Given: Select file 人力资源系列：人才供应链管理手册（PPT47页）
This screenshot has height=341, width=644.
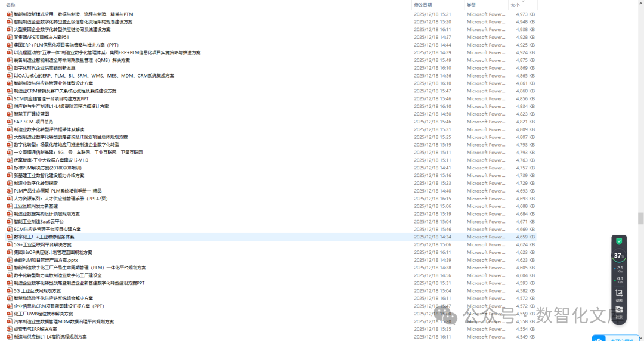Looking at the screenshot, I should click(x=61, y=199).
